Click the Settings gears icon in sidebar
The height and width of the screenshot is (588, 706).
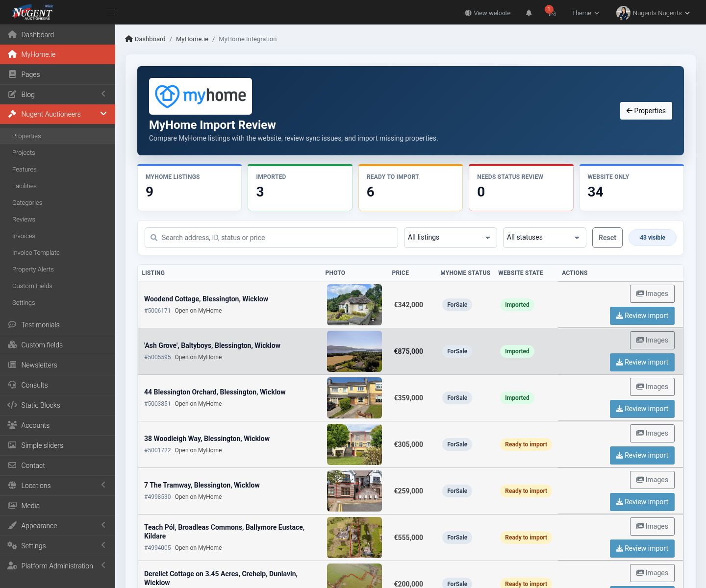click(x=12, y=546)
